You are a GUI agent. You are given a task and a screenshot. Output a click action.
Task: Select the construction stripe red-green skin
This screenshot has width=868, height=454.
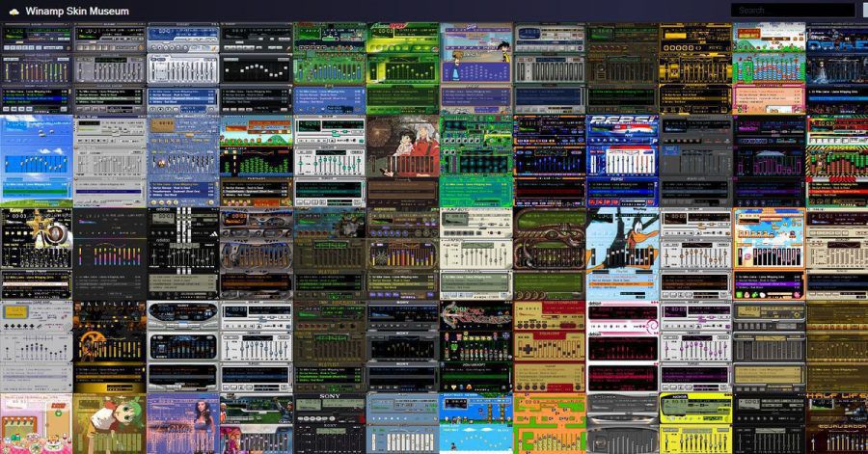[x=837, y=161]
